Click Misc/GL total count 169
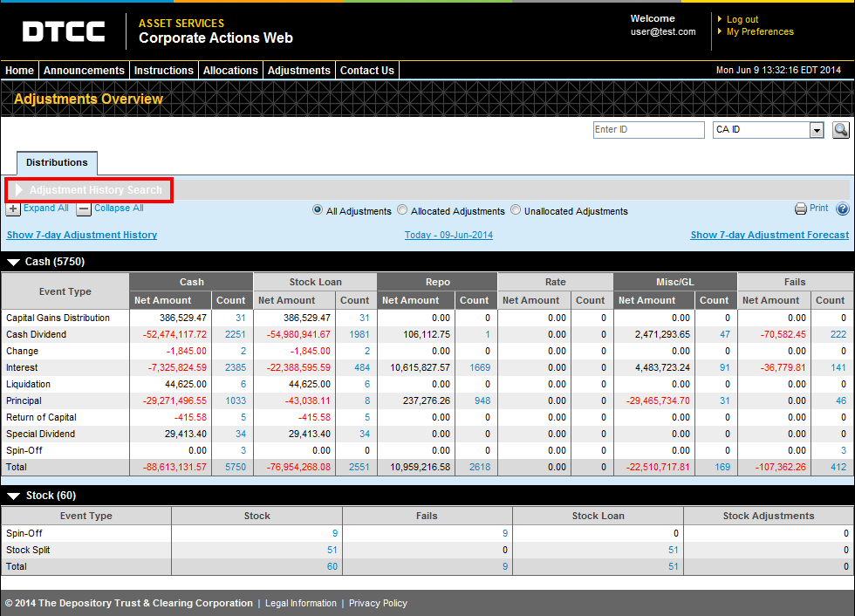The height and width of the screenshot is (616, 855). click(x=722, y=468)
